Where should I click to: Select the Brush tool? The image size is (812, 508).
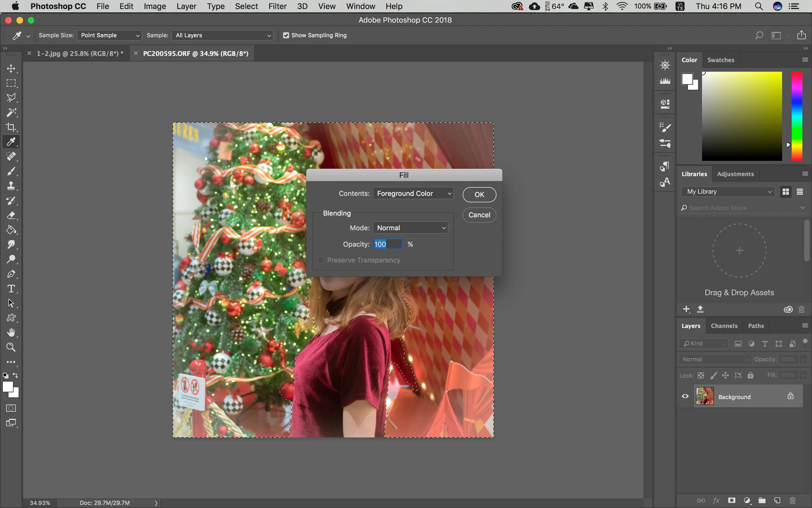coord(11,171)
